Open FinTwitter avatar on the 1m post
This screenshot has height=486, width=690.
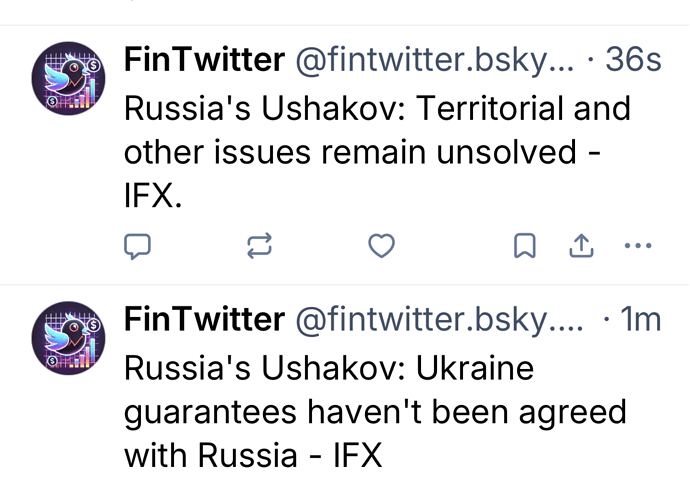click(69, 336)
